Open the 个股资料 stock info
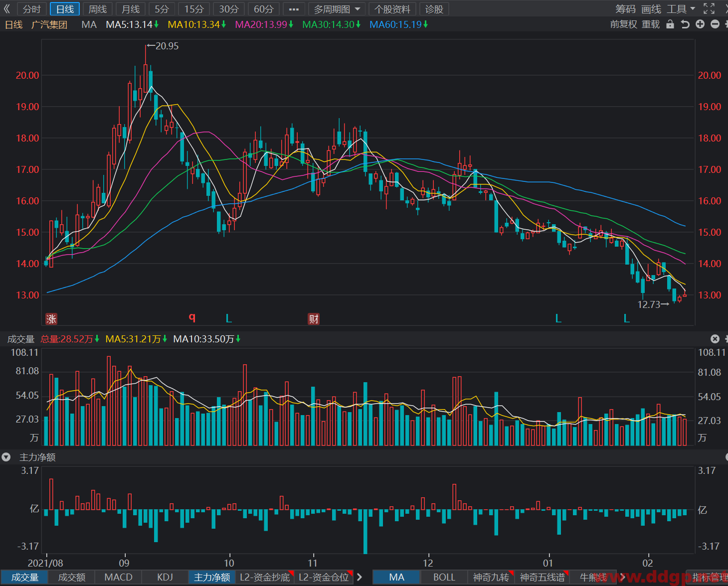Screen dimensions: 728x586 pyautogui.click(x=392, y=9)
